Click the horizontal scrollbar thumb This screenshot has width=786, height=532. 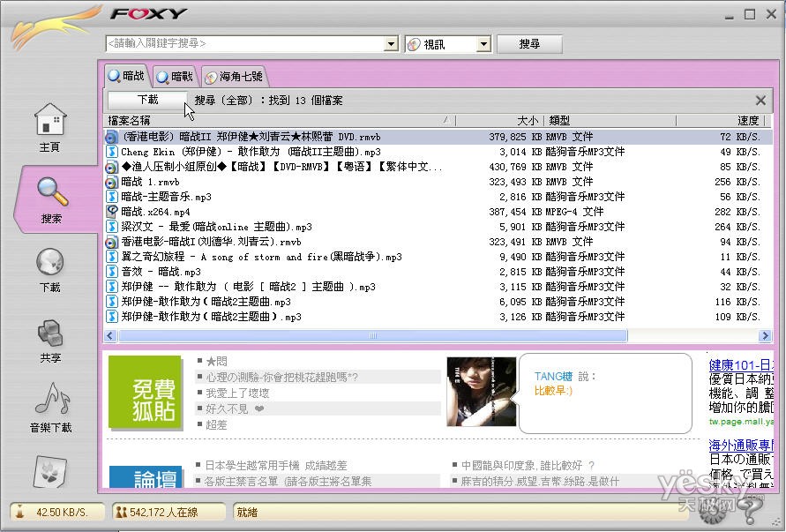click(372, 335)
